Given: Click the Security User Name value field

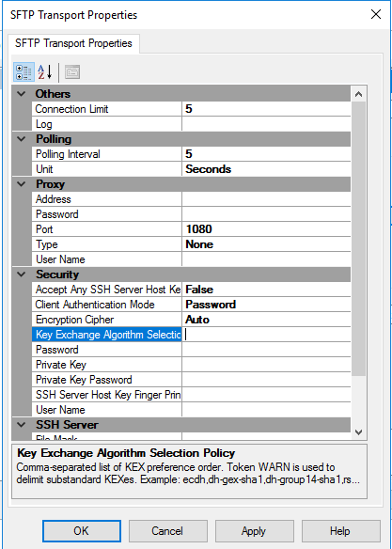Looking at the screenshot, I should [x=266, y=410].
